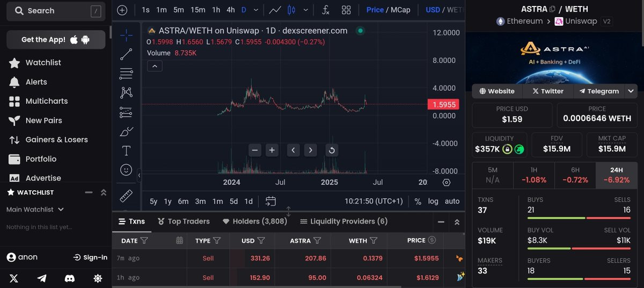Expand the watchlist panel with double chevron

point(104,192)
